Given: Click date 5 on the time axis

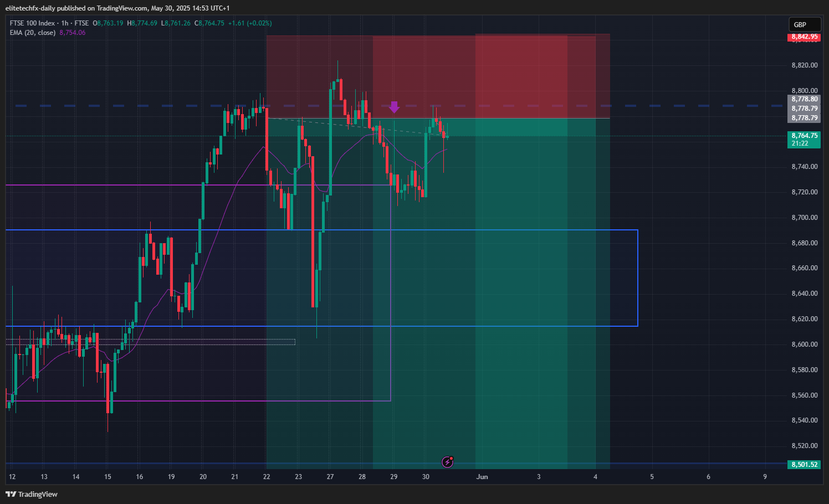Looking at the screenshot, I should (652, 477).
